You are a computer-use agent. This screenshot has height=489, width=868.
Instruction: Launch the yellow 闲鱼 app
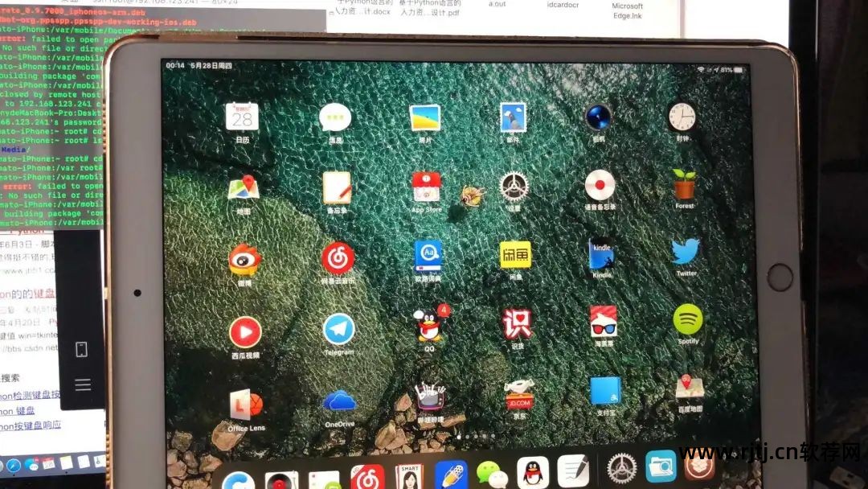pos(515,255)
